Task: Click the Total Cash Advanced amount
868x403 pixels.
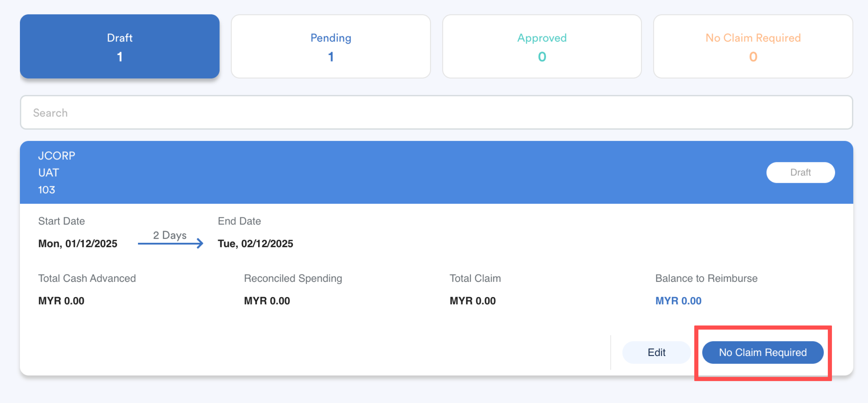Action: pyautogui.click(x=61, y=301)
